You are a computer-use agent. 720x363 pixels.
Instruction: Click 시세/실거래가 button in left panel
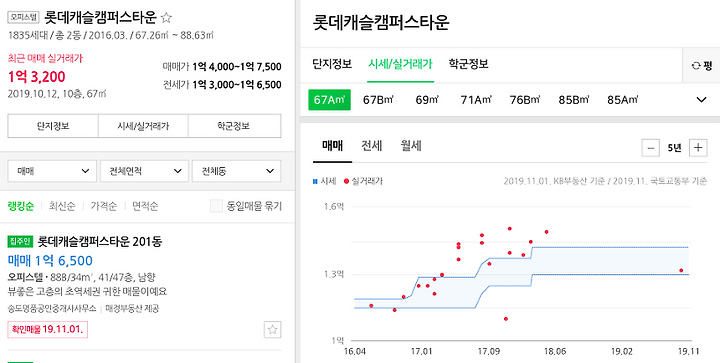(x=143, y=126)
